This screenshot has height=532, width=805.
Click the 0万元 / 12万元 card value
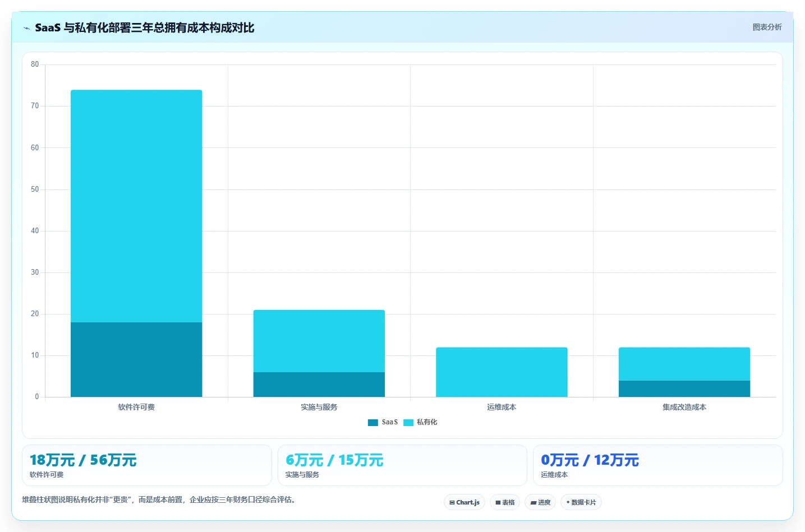pos(590,460)
